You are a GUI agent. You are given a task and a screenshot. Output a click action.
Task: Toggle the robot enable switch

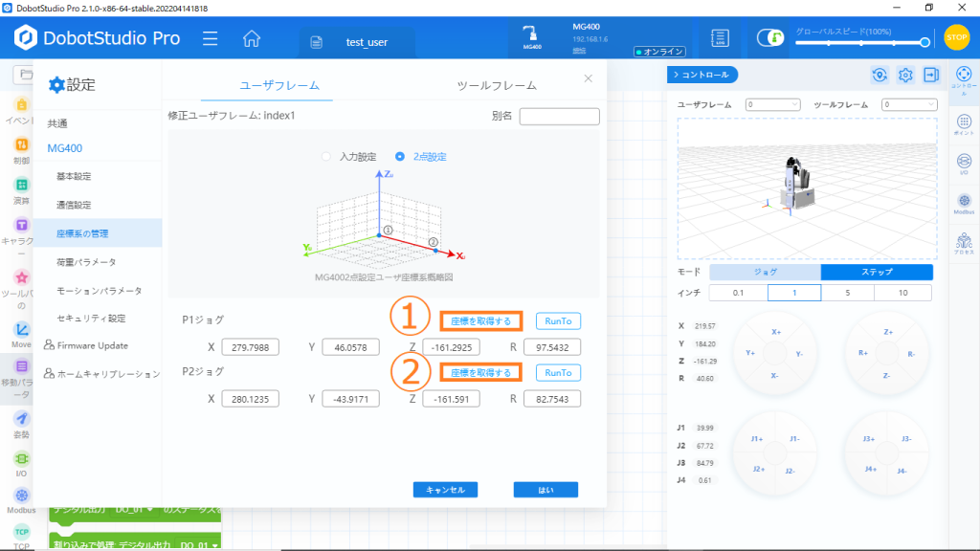click(x=769, y=37)
